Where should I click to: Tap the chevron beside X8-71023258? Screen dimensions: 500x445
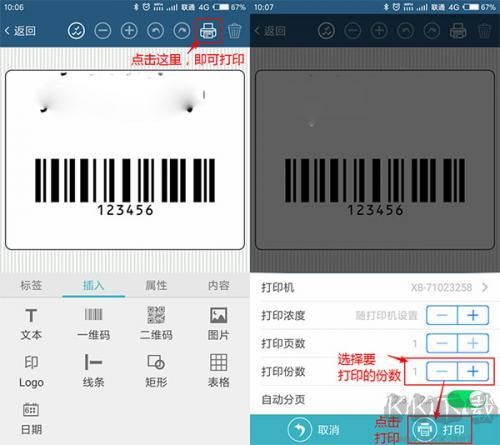click(485, 287)
